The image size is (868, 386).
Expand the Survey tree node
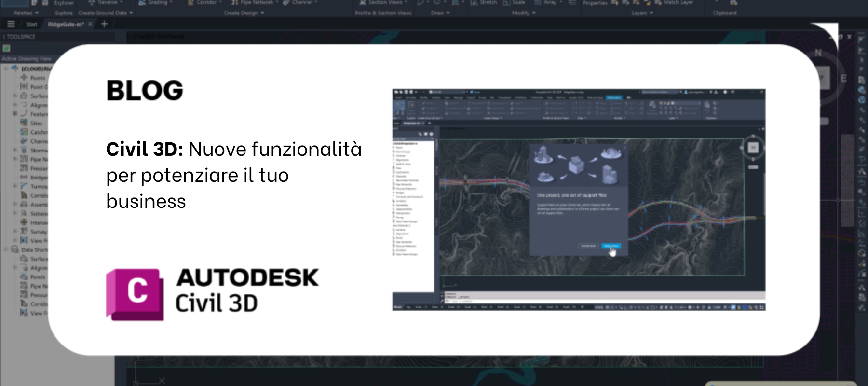[15, 231]
